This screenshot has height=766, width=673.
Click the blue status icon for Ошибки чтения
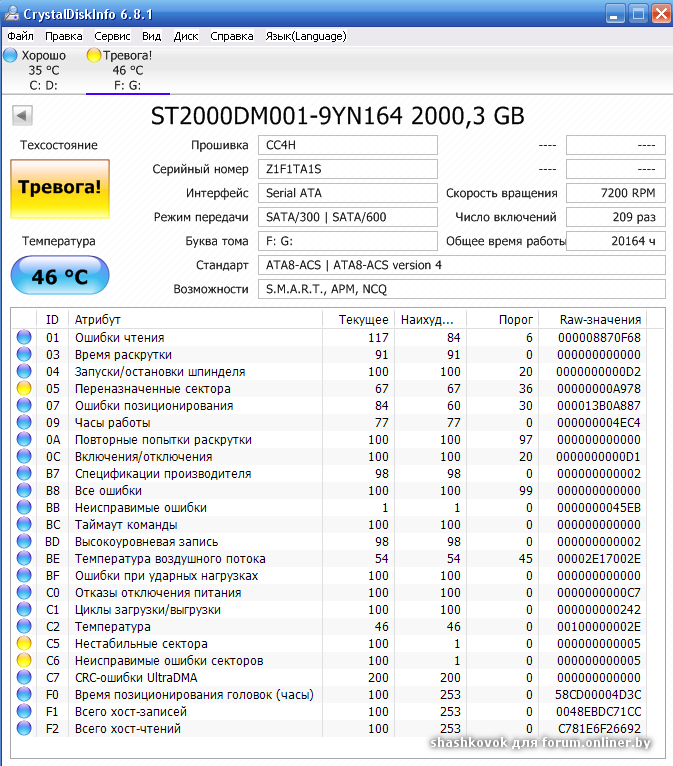(x=24, y=338)
